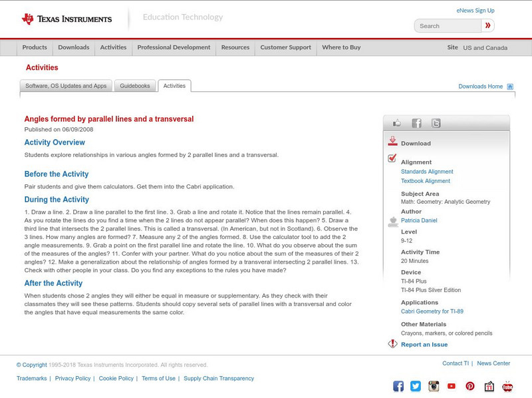Image resolution: width=532 pixels, height=398 pixels.
Task: Click the Report an Issue warning icon
Action: point(392,343)
